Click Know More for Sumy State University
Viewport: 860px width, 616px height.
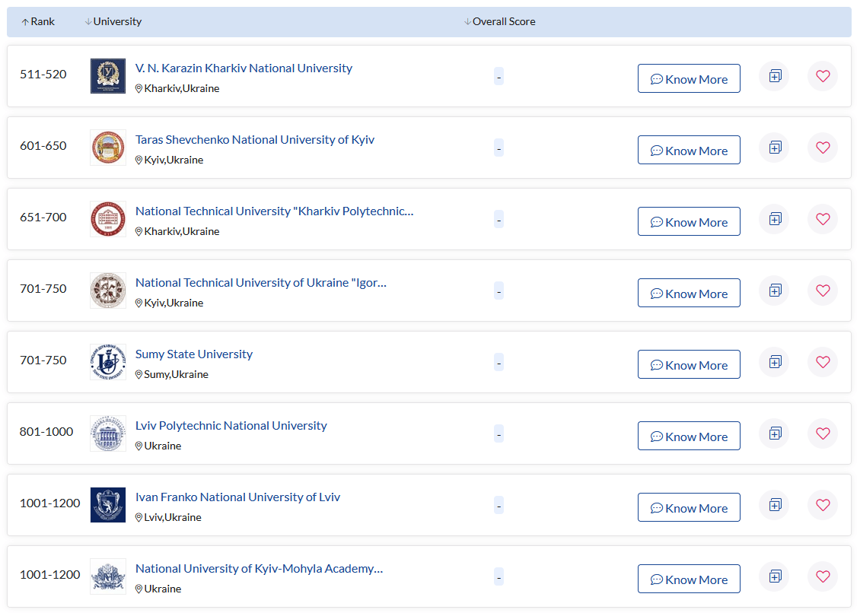689,365
